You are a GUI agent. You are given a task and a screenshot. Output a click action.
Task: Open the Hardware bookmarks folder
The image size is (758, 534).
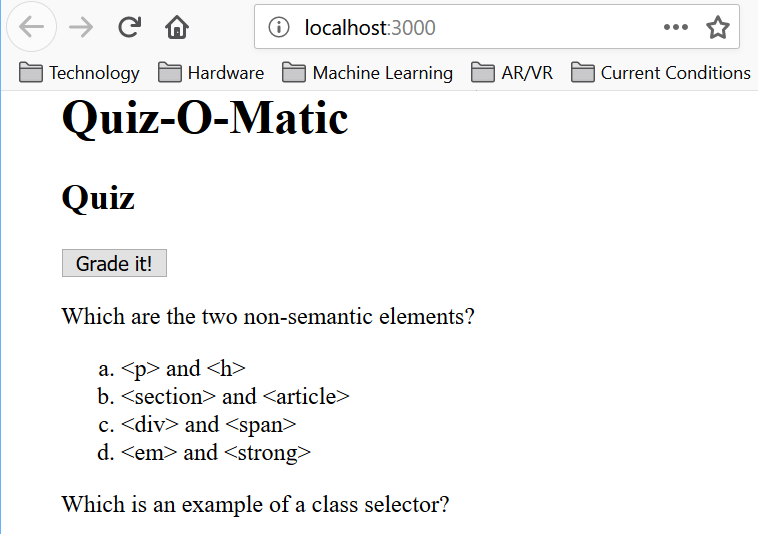(211, 73)
